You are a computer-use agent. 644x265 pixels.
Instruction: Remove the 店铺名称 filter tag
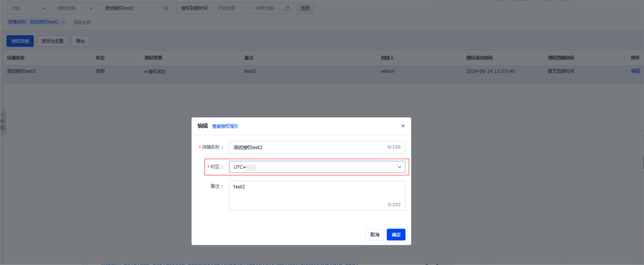pyautogui.click(x=64, y=22)
